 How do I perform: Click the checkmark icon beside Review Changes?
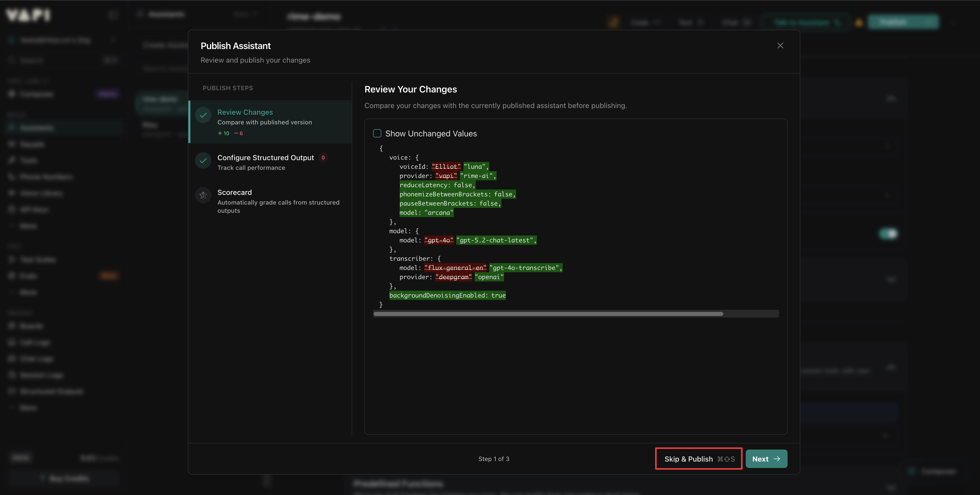coord(203,115)
